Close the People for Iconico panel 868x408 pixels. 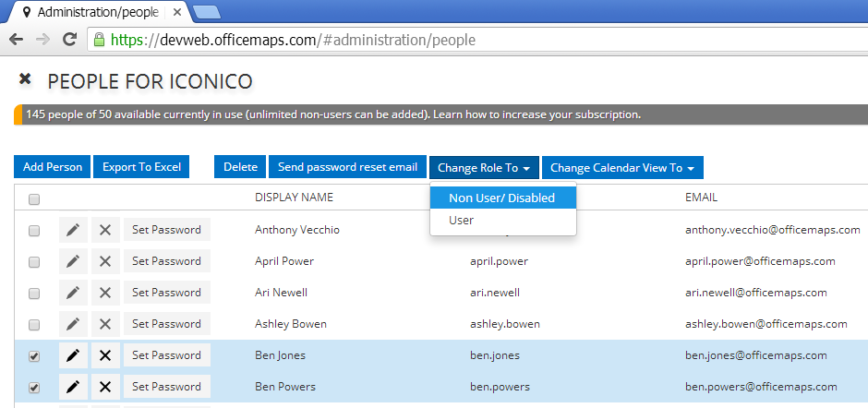[25, 79]
